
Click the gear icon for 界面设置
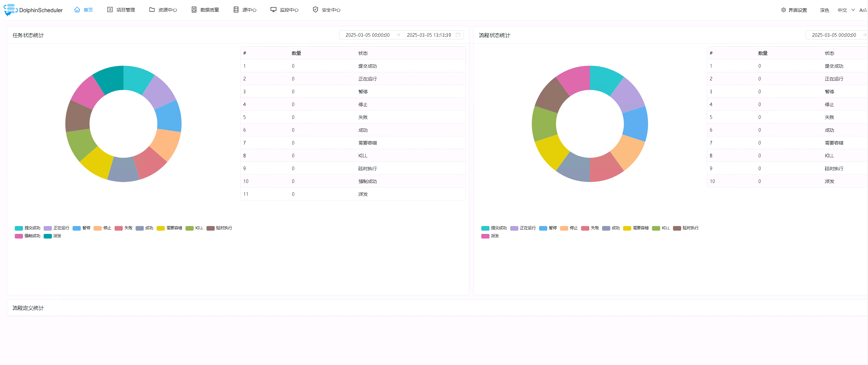click(x=783, y=10)
